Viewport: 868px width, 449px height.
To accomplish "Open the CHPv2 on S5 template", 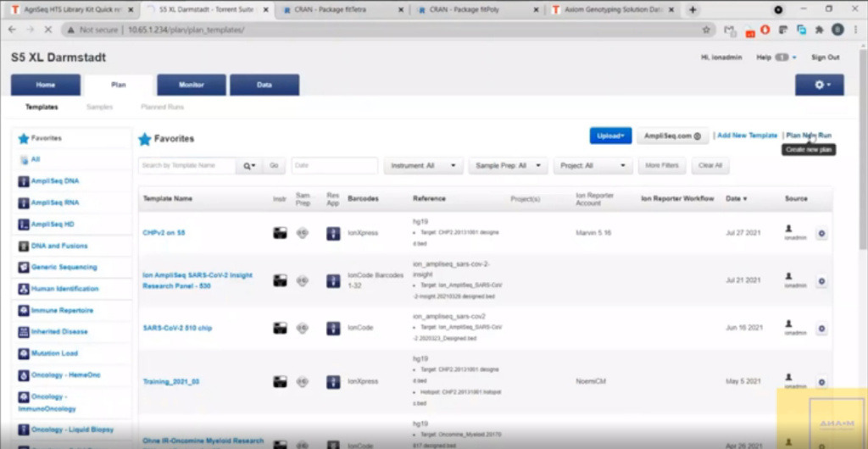I will pyautogui.click(x=164, y=233).
